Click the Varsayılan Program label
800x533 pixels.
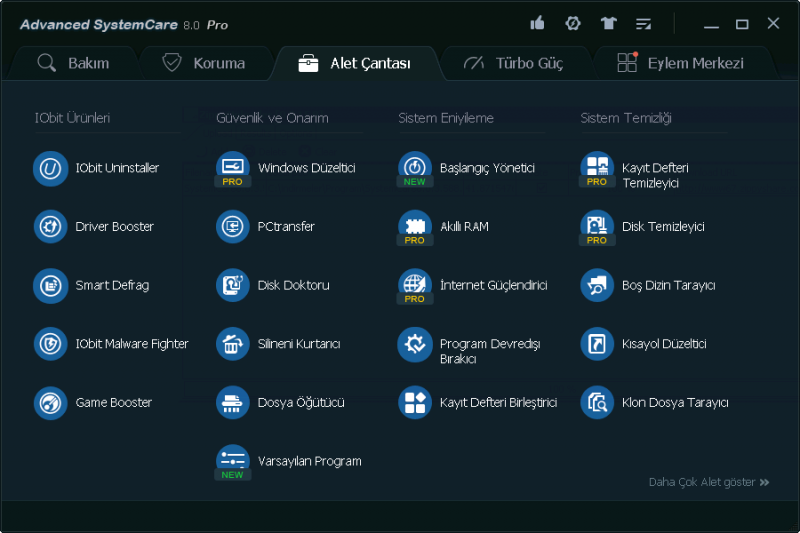pos(310,462)
